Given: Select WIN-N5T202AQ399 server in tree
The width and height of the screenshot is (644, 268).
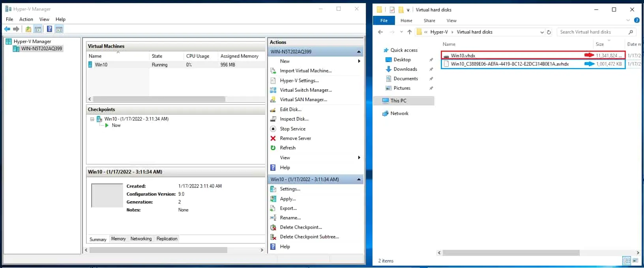Looking at the screenshot, I should click(x=41, y=49).
